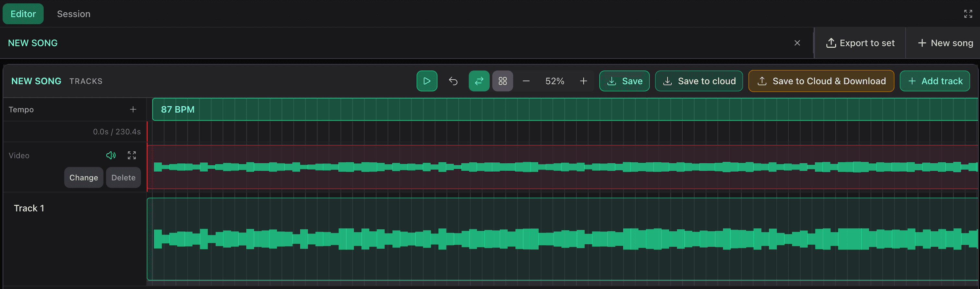Screen dimensions: 980x289
Task: Expand the video preview to fullscreen
Action: tap(132, 155)
